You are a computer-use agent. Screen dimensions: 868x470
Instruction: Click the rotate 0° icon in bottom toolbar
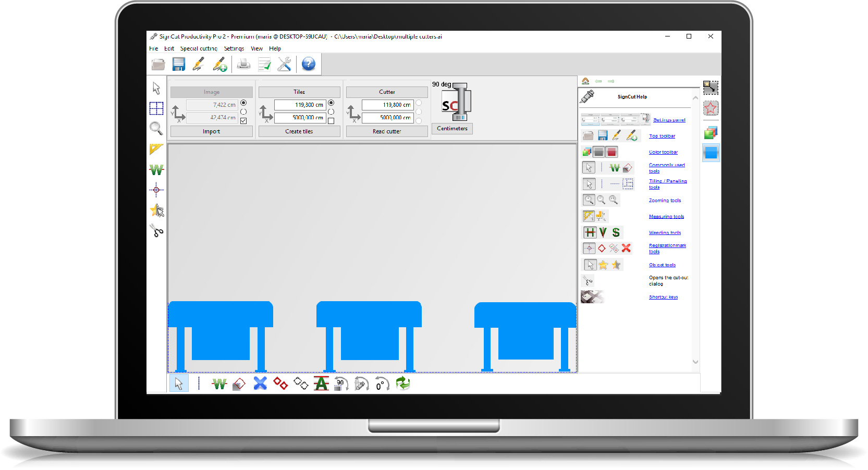coord(382,384)
